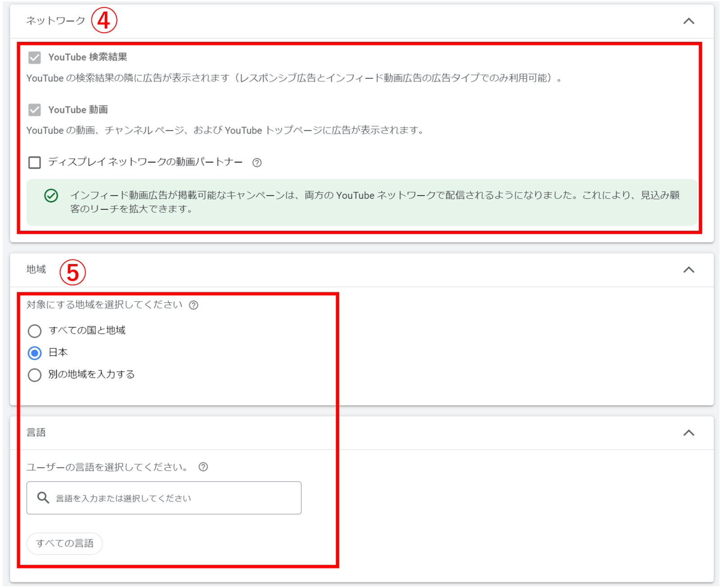Click the ネットワーク section header title

[x=55, y=21]
